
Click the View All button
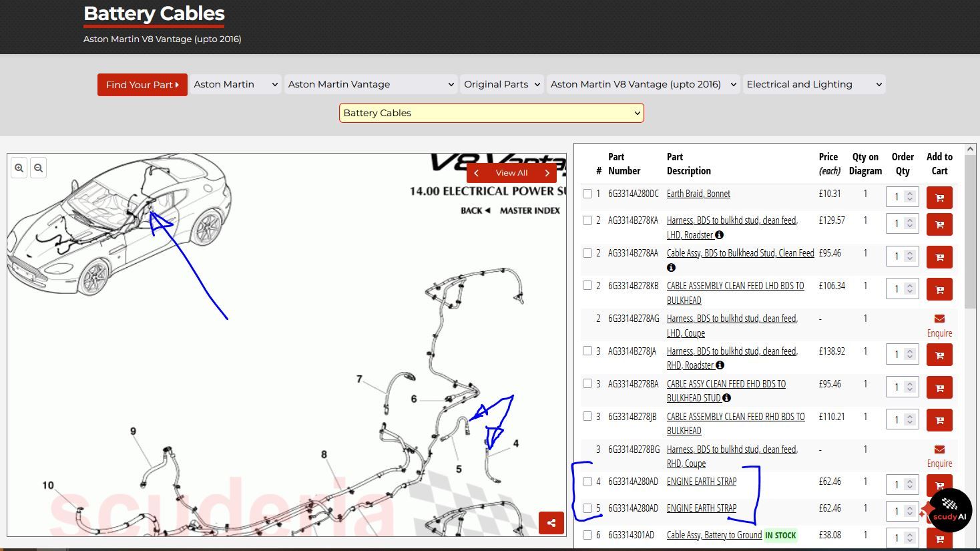pyautogui.click(x=511, y=173)
